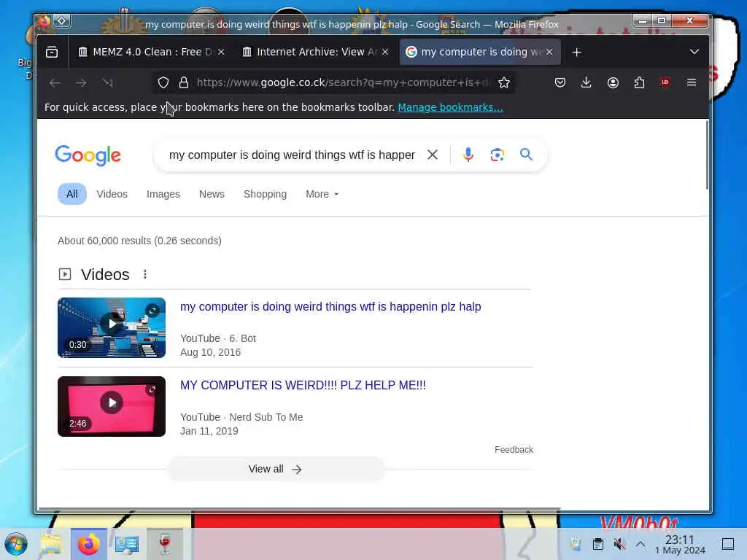747x560 pixels.
Task: Go forward to the next page
Action: click(x=81, y=83)
